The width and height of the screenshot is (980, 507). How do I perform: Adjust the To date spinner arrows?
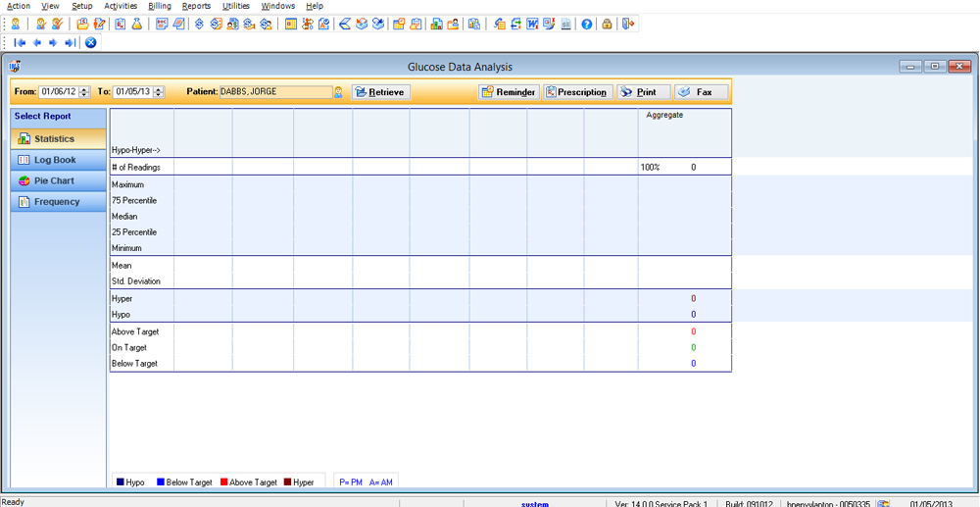(x=159, y=92)
